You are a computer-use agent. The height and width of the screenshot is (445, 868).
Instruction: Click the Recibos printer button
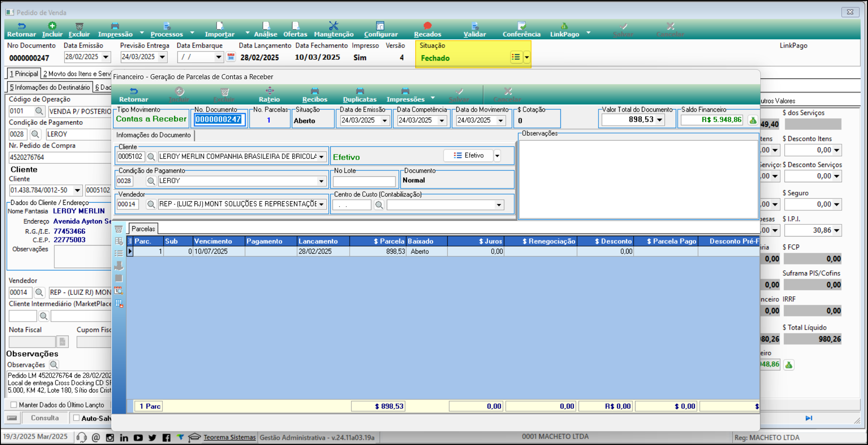click(314, 95)
